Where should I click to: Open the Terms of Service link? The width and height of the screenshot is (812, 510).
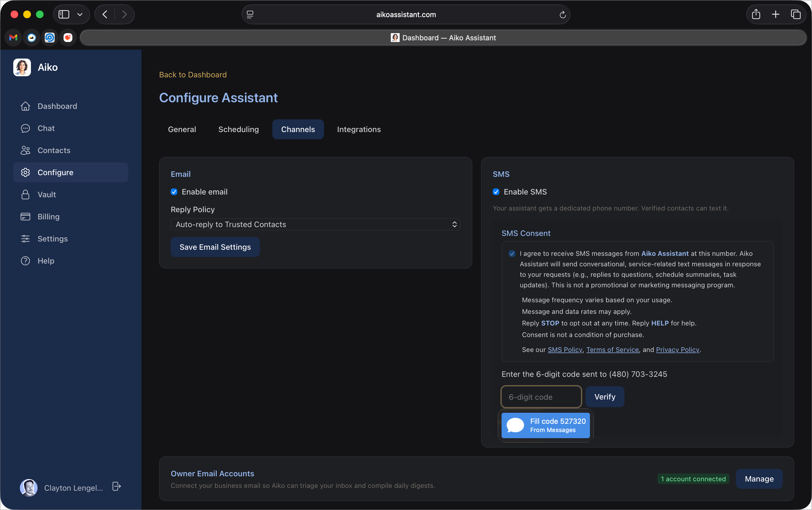coord(612,350)
